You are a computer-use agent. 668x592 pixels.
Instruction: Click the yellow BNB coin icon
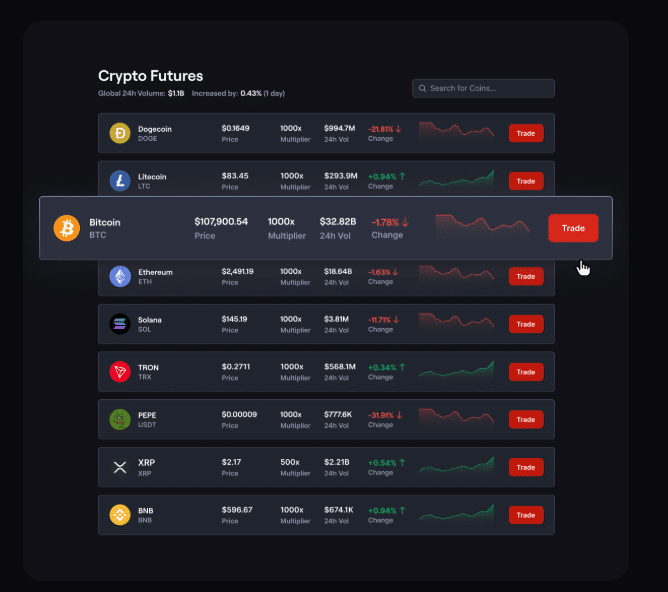[120, 515]
